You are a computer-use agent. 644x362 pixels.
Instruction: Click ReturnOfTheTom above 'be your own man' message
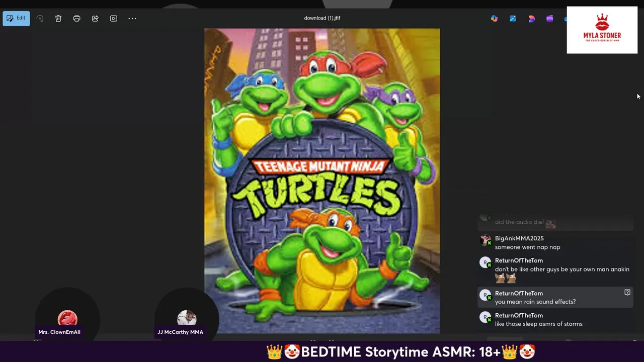click(519, 260)
